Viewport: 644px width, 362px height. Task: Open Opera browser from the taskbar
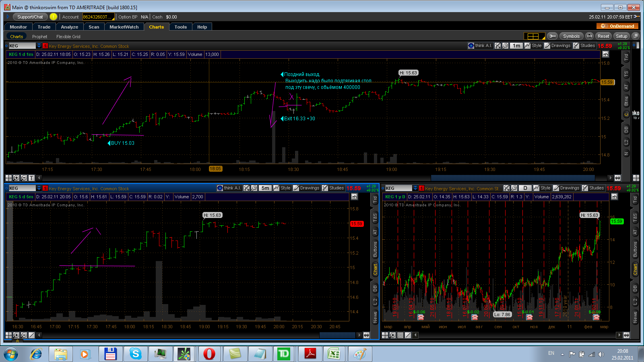point(209,354)
